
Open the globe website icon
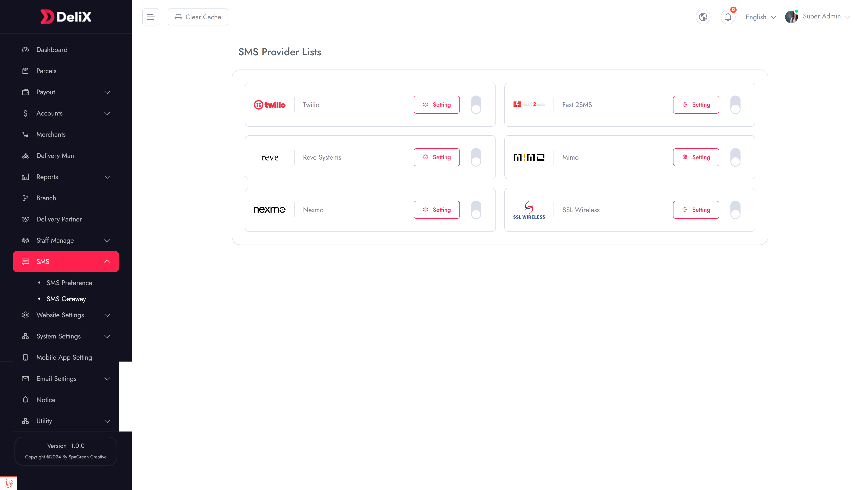[x=703, y=17]
